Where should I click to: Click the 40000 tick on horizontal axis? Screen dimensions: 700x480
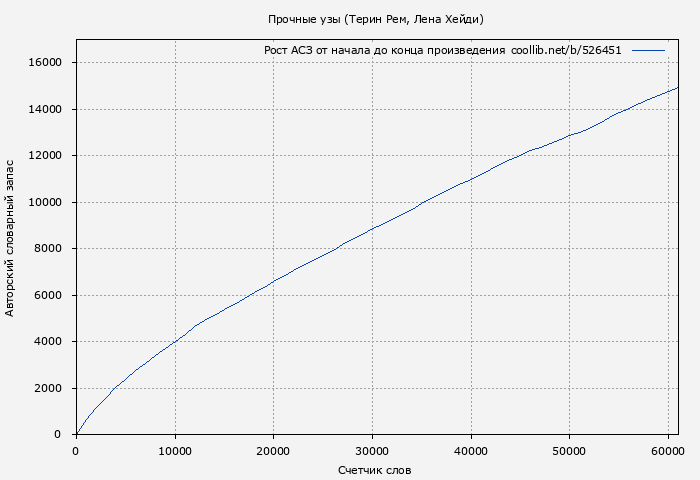pyautogui.click(x=470, y=451)
